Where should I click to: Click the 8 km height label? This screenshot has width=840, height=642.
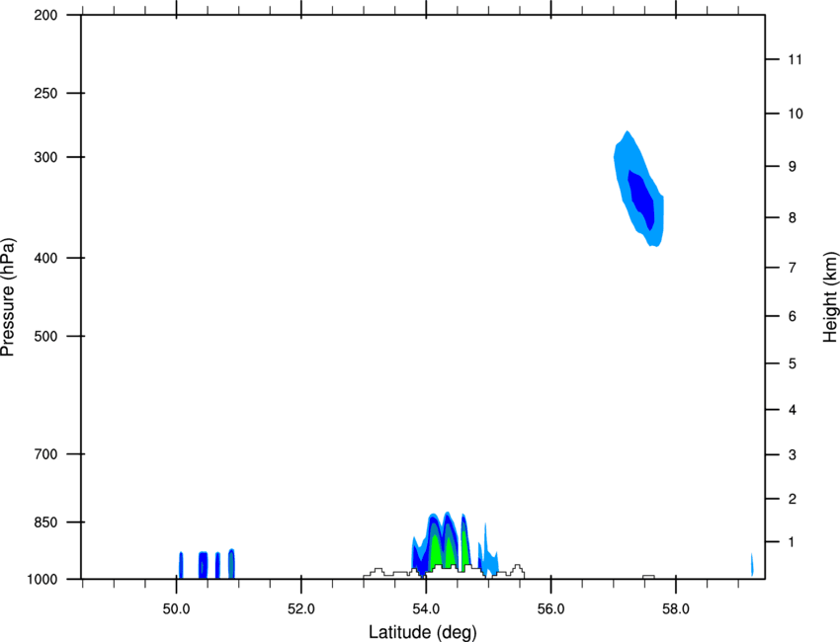point(793,218)
